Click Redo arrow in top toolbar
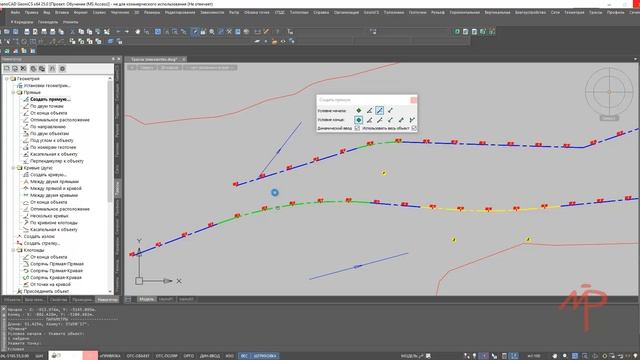The width and height of the screenshot is (640, 360). coord(127,31)
